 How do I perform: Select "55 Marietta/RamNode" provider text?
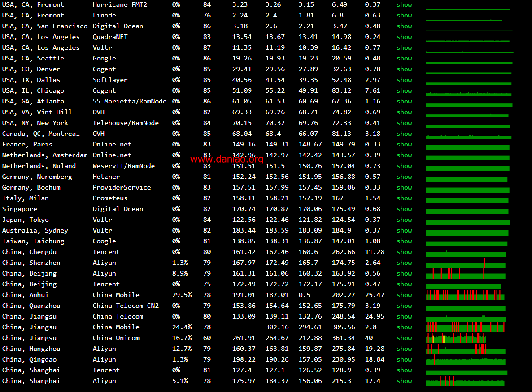[x=130, y=102]
